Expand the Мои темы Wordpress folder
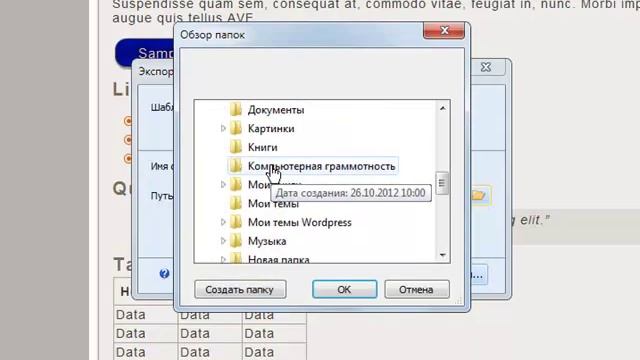The width and height of the screenshot is (640, 360). 223,222
